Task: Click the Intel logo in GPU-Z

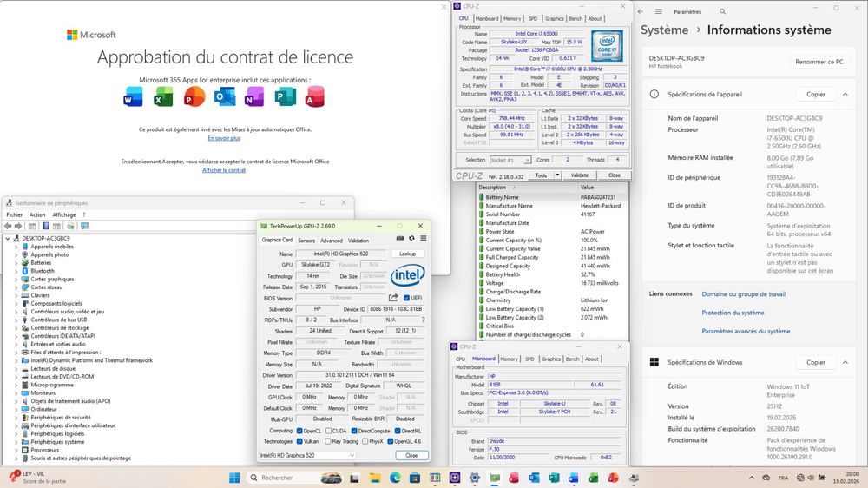Action: [x=408, y=274]
